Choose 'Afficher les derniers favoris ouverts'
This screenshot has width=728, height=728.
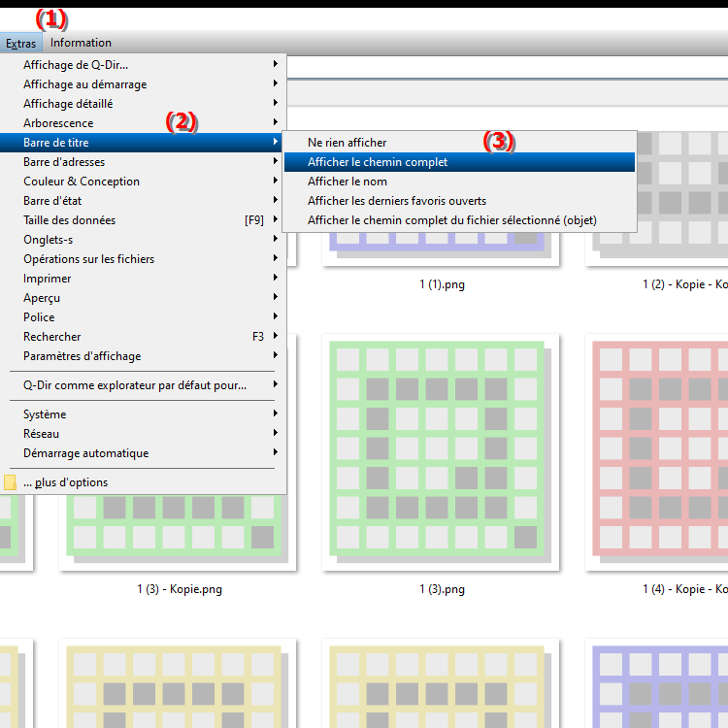(x=459, y=201)
